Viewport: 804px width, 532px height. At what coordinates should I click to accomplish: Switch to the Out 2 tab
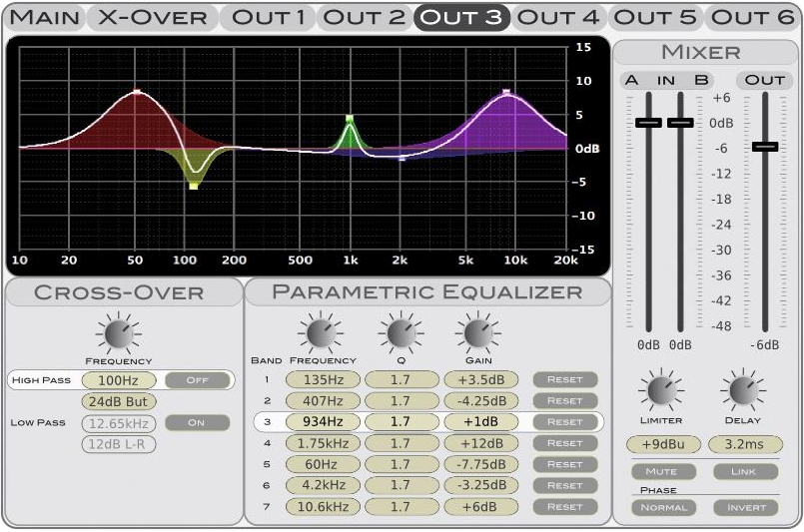coord(365,17)
